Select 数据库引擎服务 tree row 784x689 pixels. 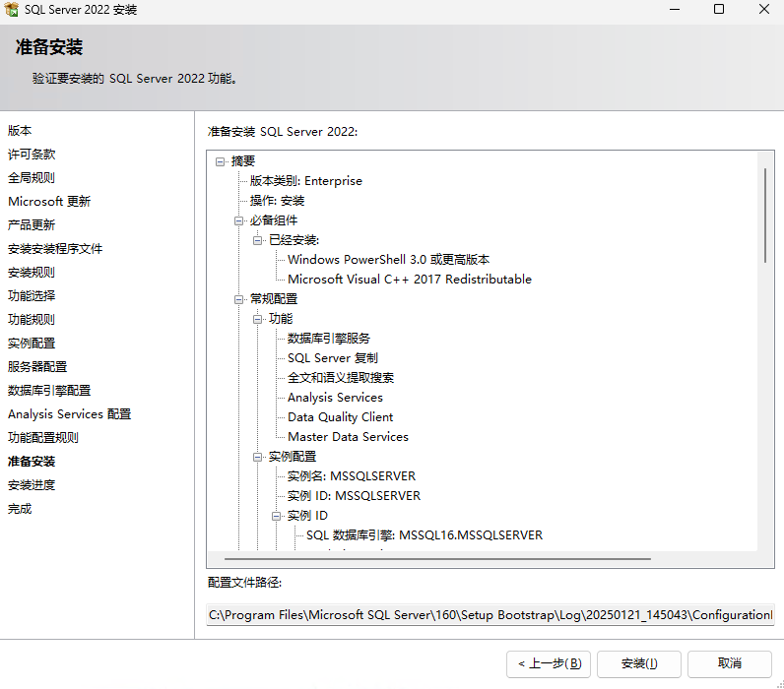(x=329, y=339)
